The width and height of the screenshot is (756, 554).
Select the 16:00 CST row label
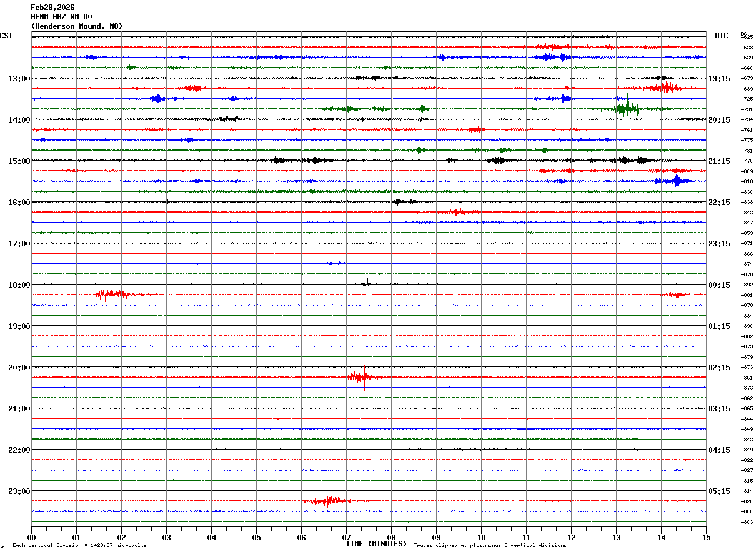coord(19,203)
